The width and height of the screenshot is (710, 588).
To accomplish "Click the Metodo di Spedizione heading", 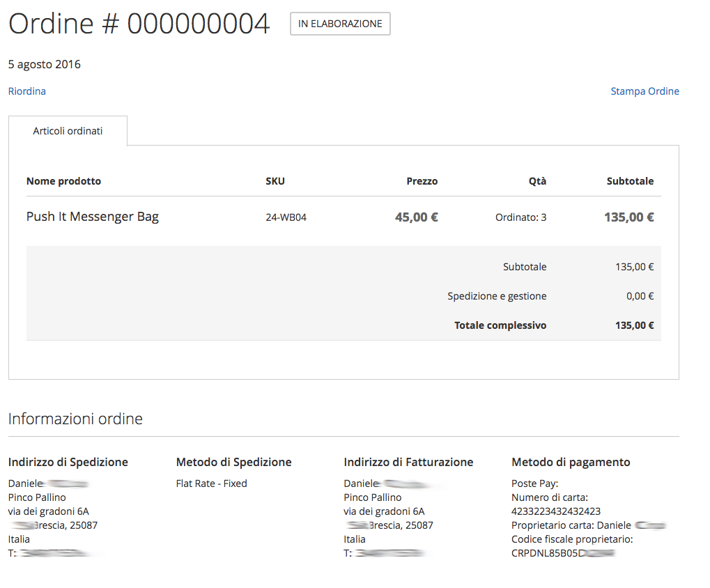I will (233, 462).
